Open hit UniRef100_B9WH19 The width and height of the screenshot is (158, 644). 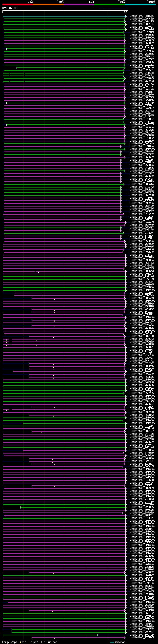click(x=142, y=182)
